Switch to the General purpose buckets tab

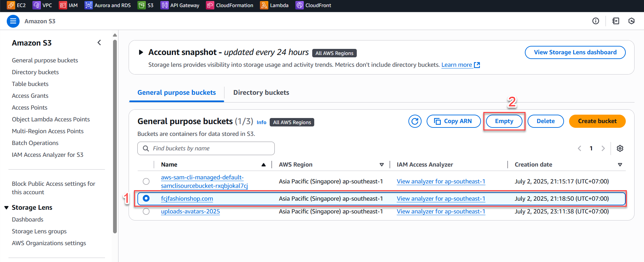pos(177,92)
